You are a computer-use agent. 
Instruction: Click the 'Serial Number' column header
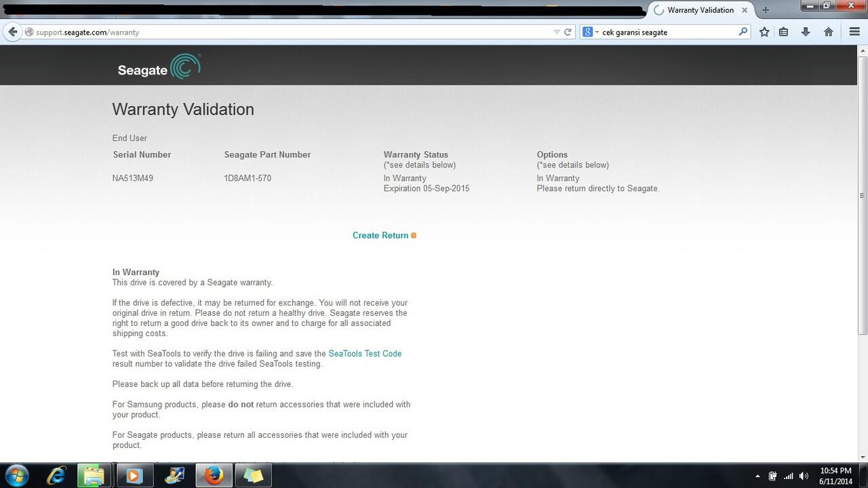point(142,155)
